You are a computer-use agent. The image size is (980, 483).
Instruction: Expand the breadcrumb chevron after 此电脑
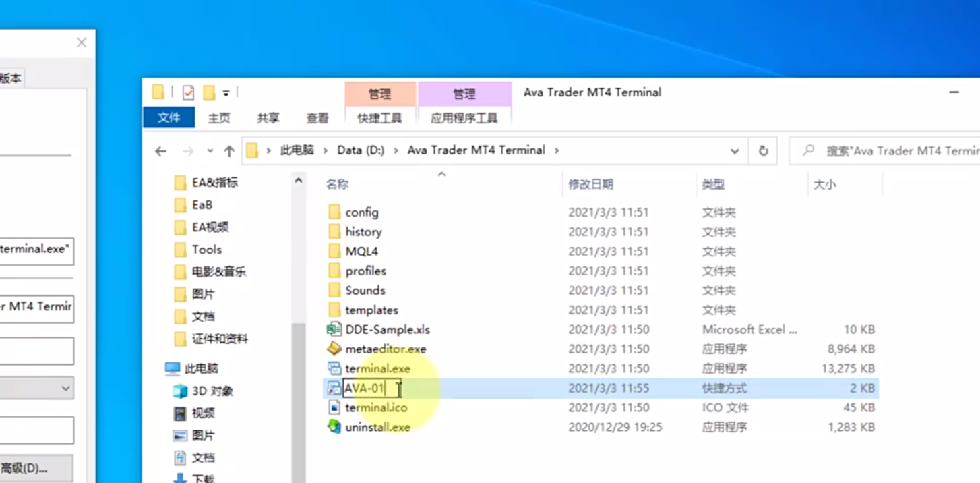(326, 150)
